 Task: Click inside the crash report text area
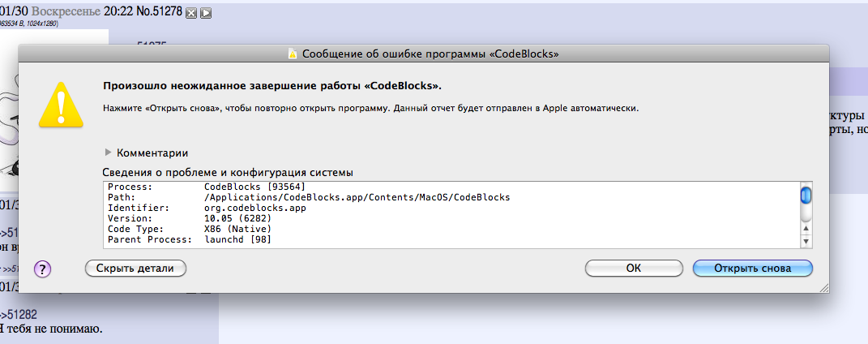[451, 214]
